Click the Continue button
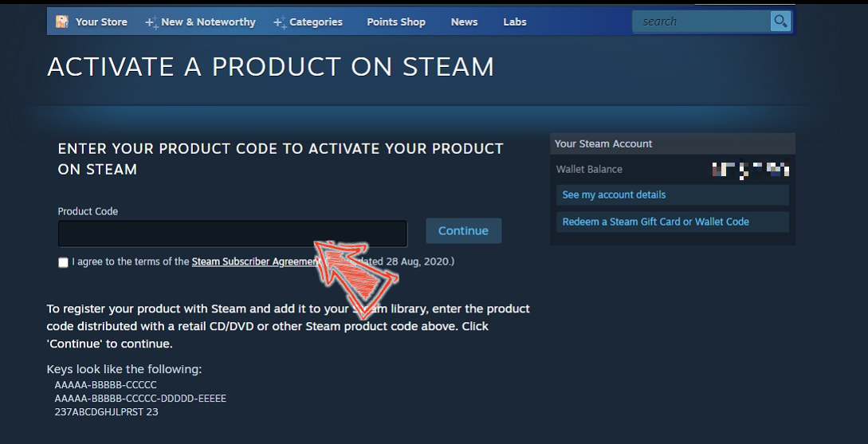Image resolution: width=868 pixels, height=444 pixels. [463, 231]
